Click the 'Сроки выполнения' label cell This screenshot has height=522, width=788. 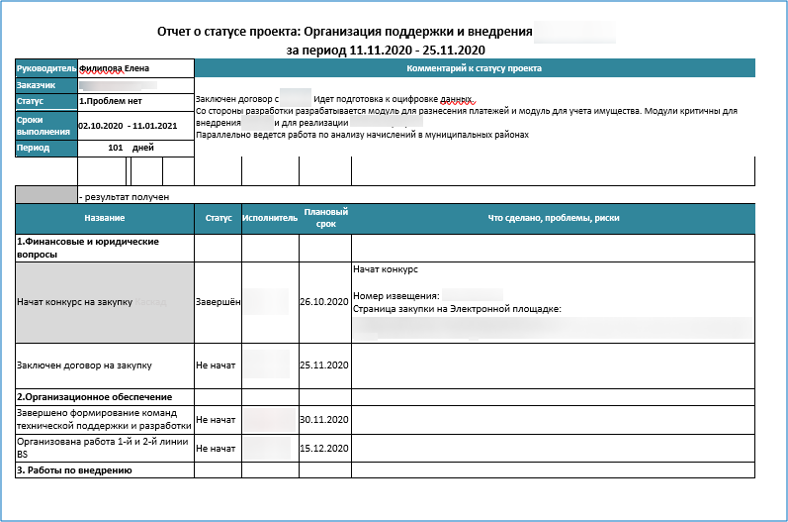tap(46, 126)
